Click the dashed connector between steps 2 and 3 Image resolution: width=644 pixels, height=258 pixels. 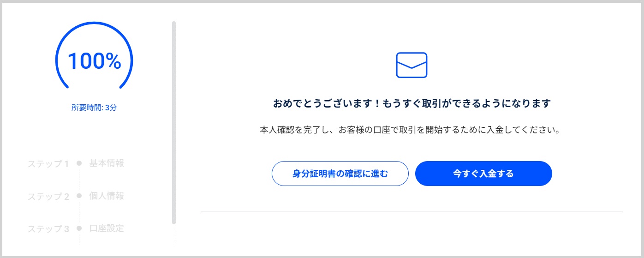coord(79,212)
